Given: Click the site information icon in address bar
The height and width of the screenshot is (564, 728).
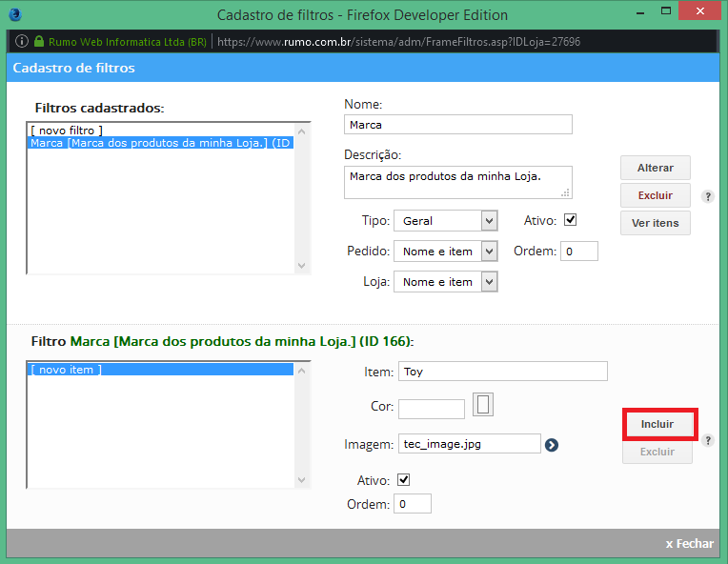Looking at the screenshot, I should pos(21,41).
